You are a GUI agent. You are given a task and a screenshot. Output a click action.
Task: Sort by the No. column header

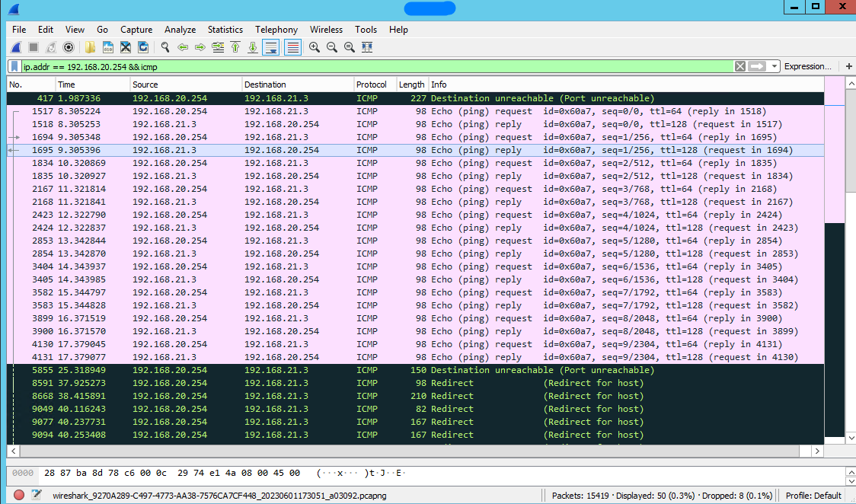31,85
